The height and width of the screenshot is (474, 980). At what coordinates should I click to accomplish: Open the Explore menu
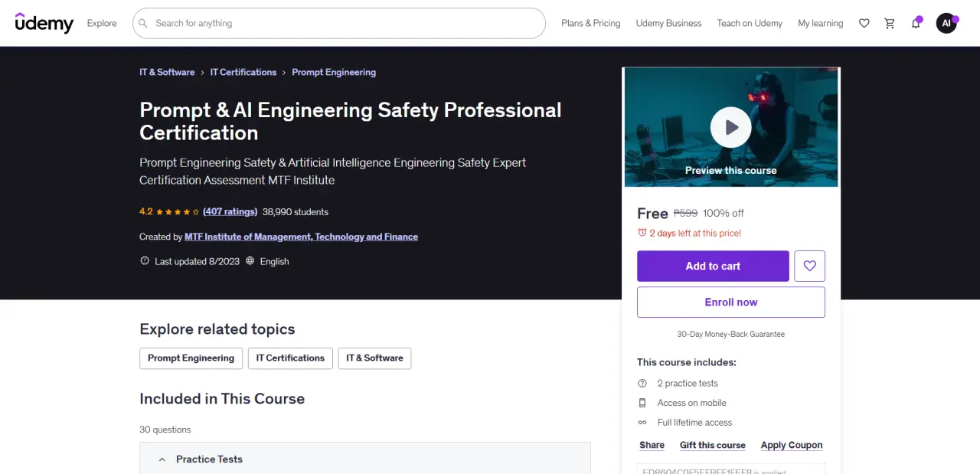click(102, 23)
